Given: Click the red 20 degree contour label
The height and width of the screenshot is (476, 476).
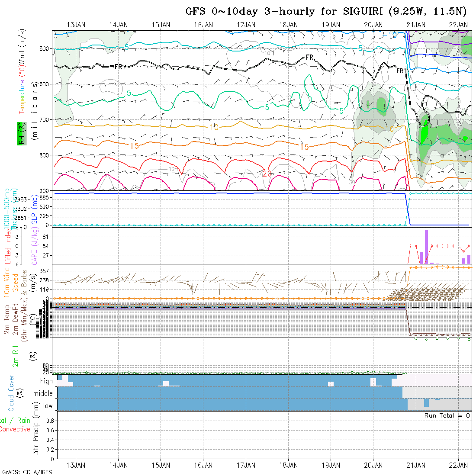Looking at the screenshot, I should coord(267,174).
